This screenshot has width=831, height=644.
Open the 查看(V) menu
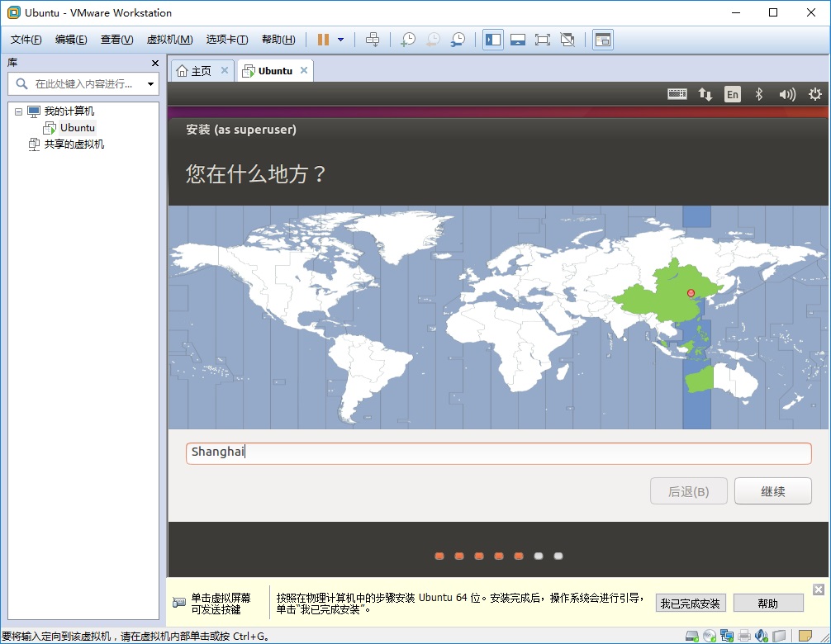[x=116, y=40]
